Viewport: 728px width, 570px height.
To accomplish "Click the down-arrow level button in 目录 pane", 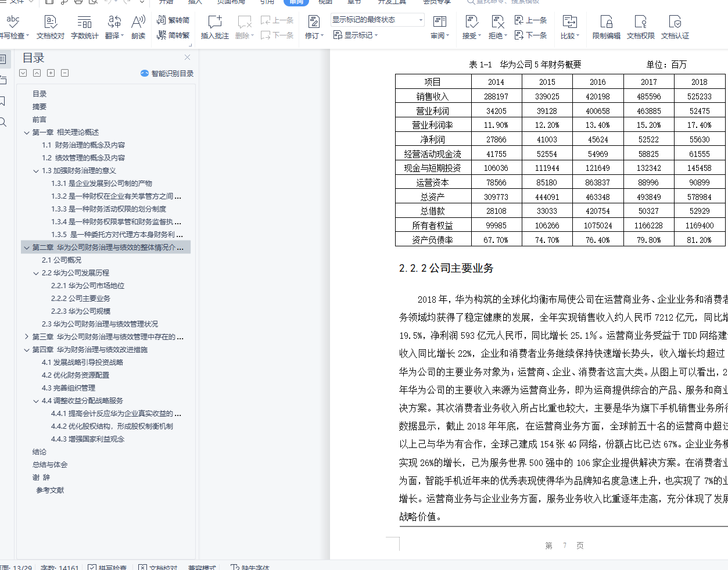I will [x=23, y=73].
